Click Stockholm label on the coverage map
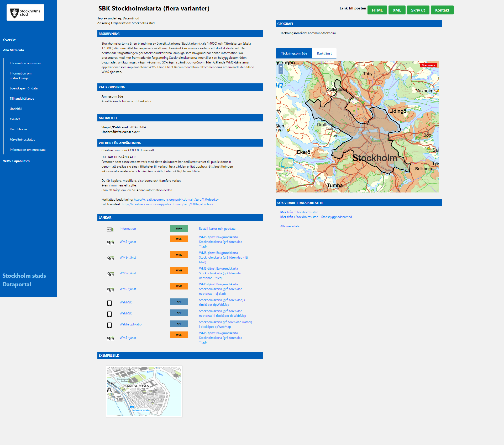The image size is (504, 445). click(x=375, y=158)
